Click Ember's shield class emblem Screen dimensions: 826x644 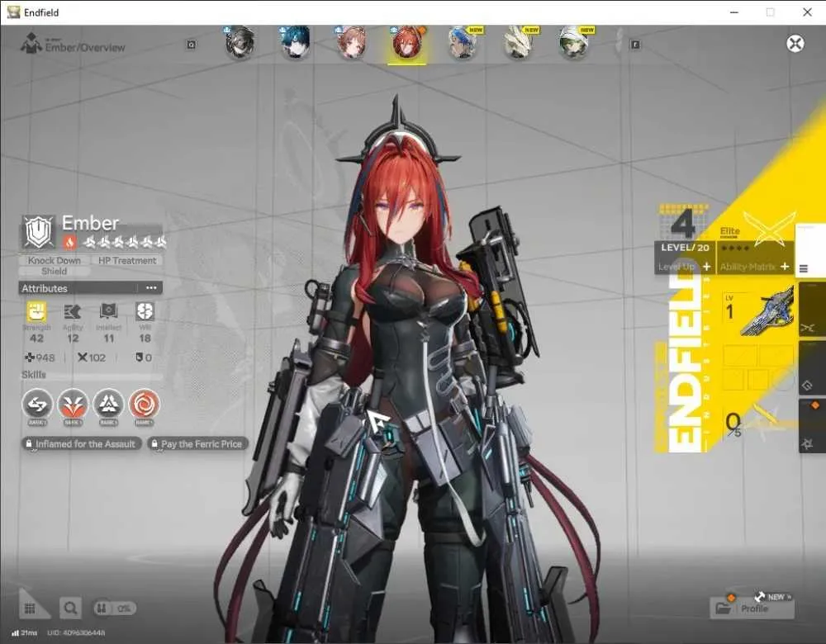pyautogui.click(x=39, y=232)
